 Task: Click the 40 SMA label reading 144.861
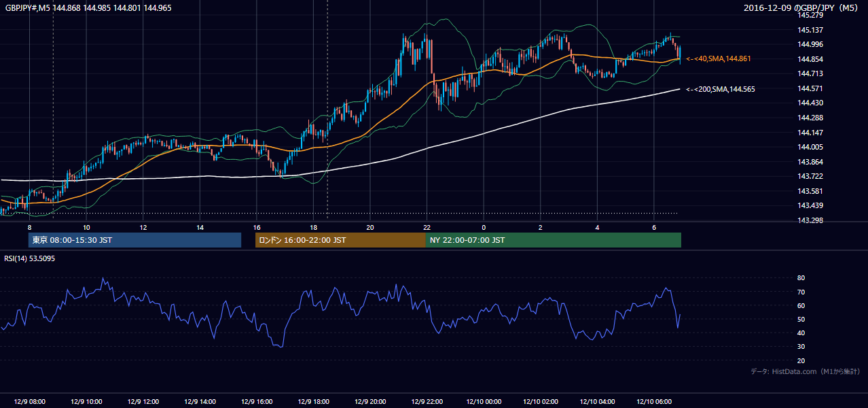(x=718, y=59)
